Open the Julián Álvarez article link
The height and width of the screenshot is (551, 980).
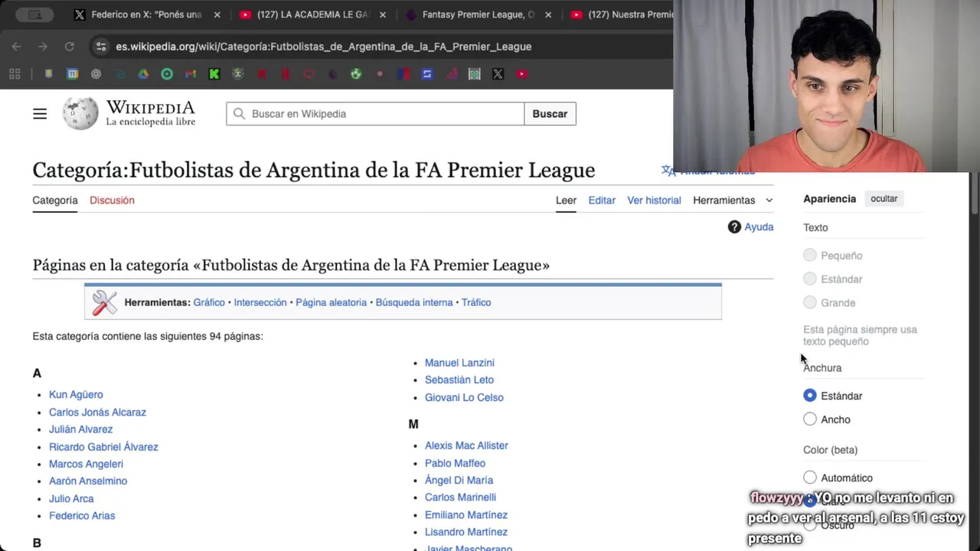tap(80, 429)
